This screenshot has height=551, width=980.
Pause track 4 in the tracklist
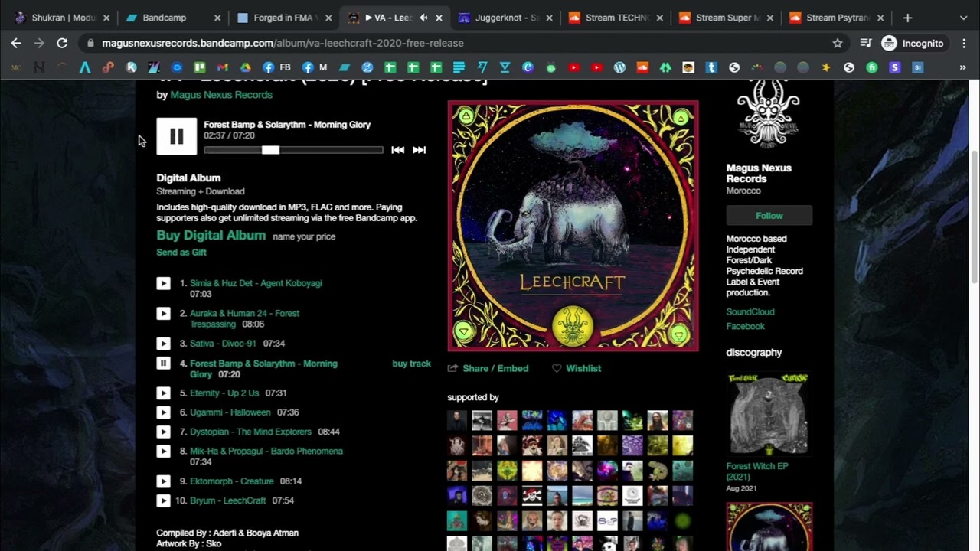163,364
